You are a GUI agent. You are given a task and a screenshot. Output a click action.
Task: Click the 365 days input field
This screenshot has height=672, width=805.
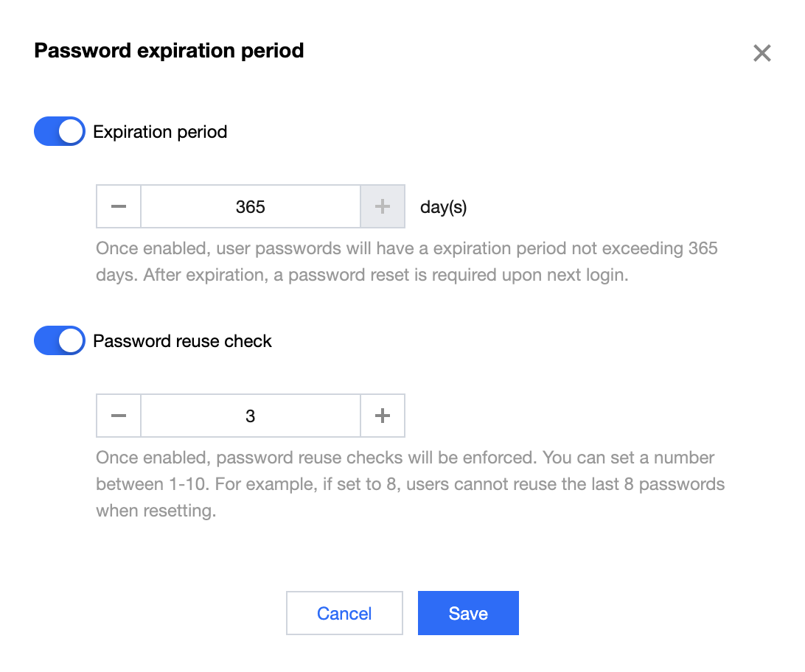click(250, 207)
